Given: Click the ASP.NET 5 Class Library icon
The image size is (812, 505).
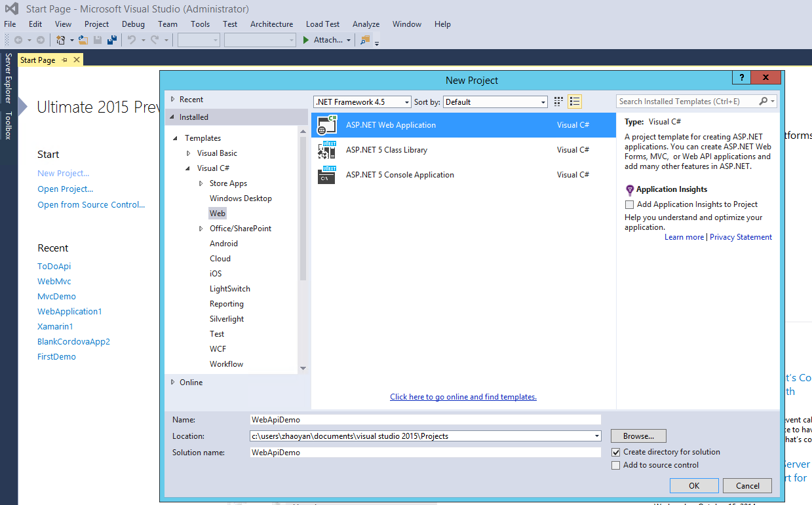Looking at the screenshot, I should point(326,150).
